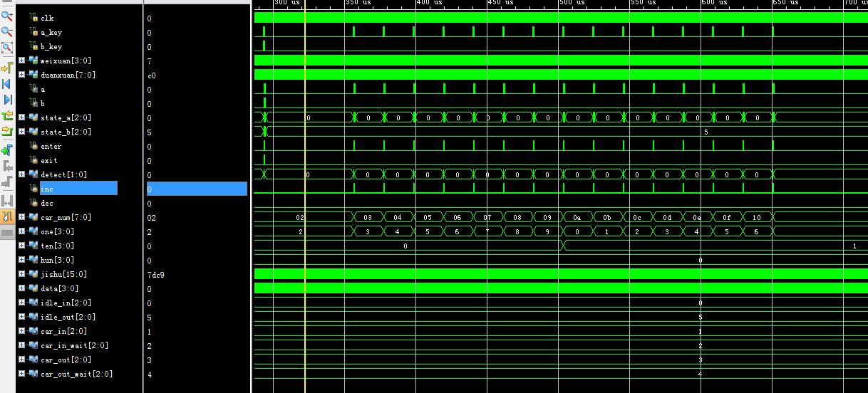The image size is (868, 393).
Task: Expand the jishu[15:0] bus
Action: coord(22,274)
